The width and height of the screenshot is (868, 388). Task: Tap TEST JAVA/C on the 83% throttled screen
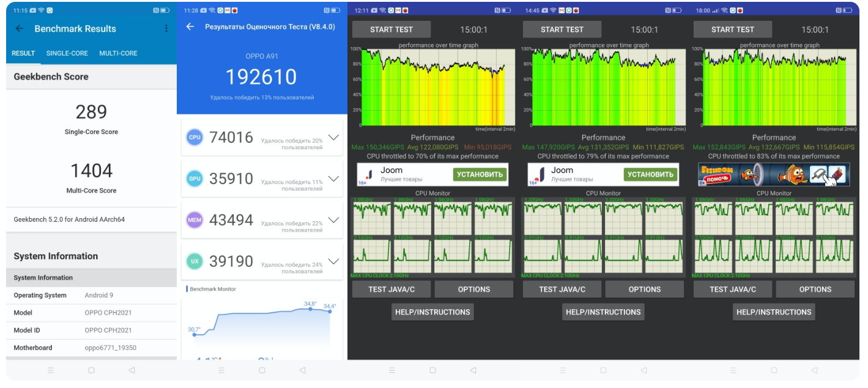[733, 289]
